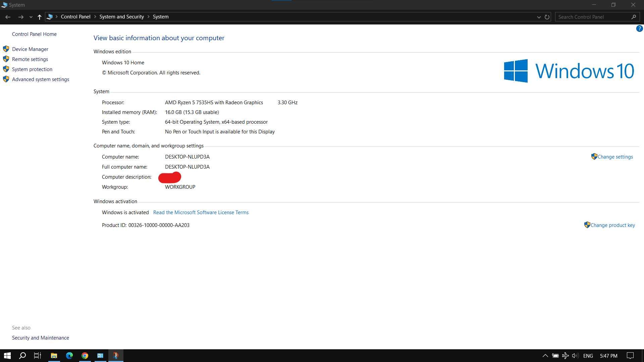Click the Product ID 00326-10000-00000-AA203

(x=159, y=225)
